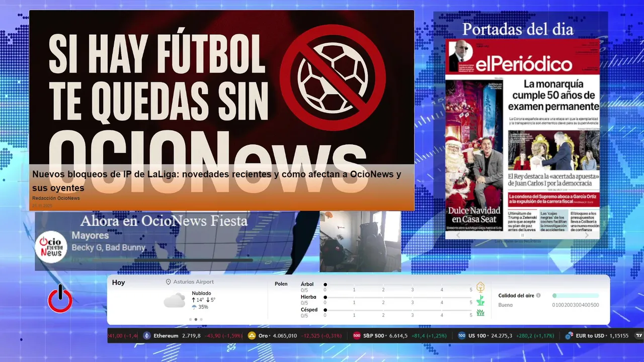The width and height of the screenshot is (644, 362).
Task: Click the US 100 blue badge icon
Action: click(461, 335)
